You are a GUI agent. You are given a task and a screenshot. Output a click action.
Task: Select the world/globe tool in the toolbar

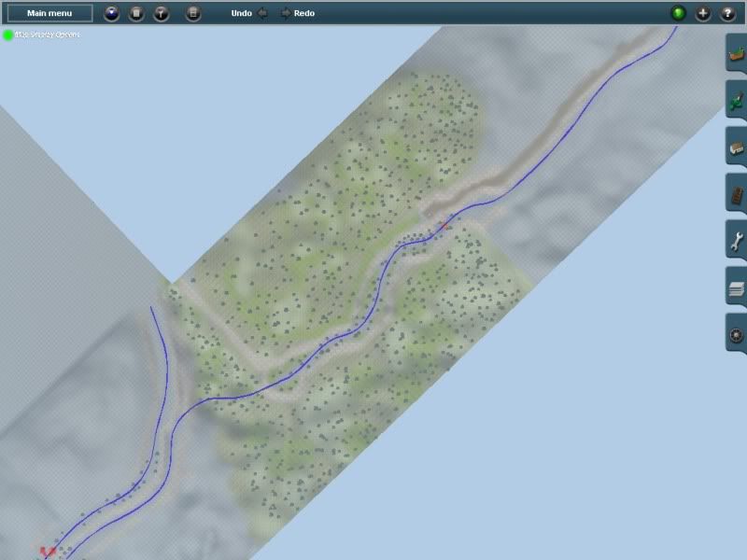point(110,13)
